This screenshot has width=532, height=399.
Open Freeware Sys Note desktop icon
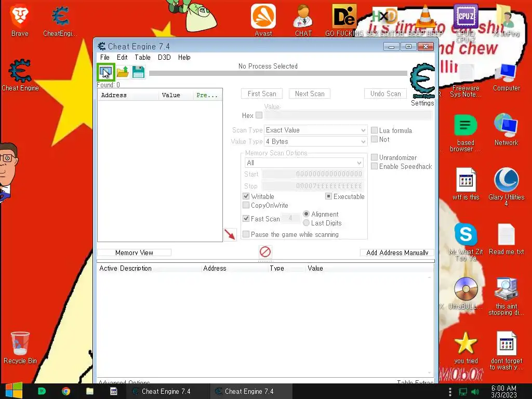[x=465, y=80]
